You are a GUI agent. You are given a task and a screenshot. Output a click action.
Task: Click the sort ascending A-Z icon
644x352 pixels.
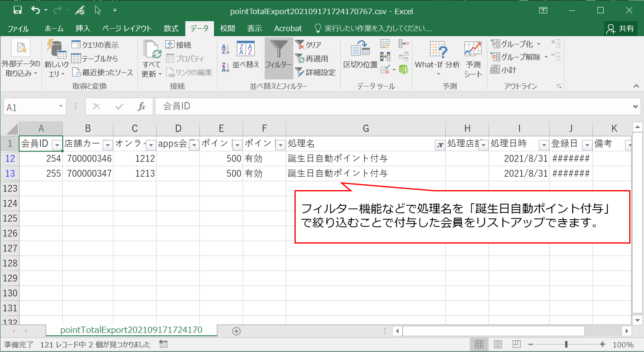point(225,49)
